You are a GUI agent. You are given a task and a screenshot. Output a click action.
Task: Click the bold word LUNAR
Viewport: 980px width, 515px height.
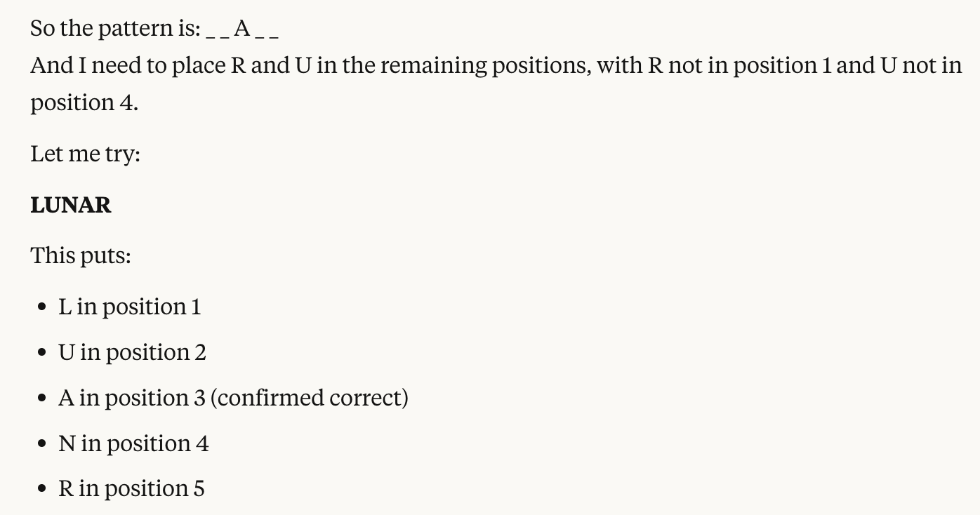click(71, 205)
